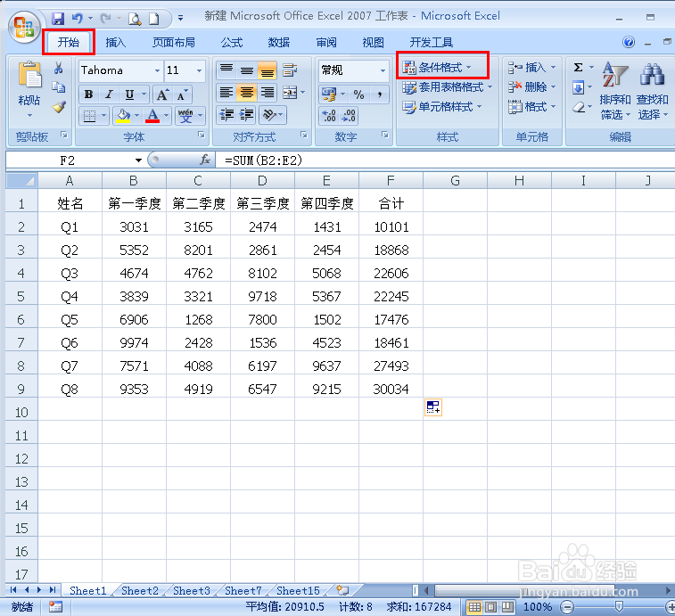Open Sort and Filter menu
The width and height of the screenshot is (675, 616).
(x=615, y=91)
